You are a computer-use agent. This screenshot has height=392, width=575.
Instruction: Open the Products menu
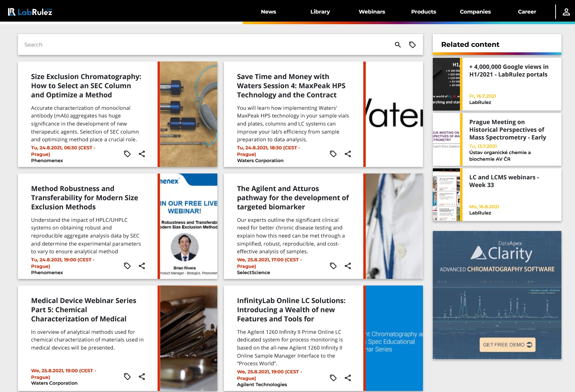[423, 12]
